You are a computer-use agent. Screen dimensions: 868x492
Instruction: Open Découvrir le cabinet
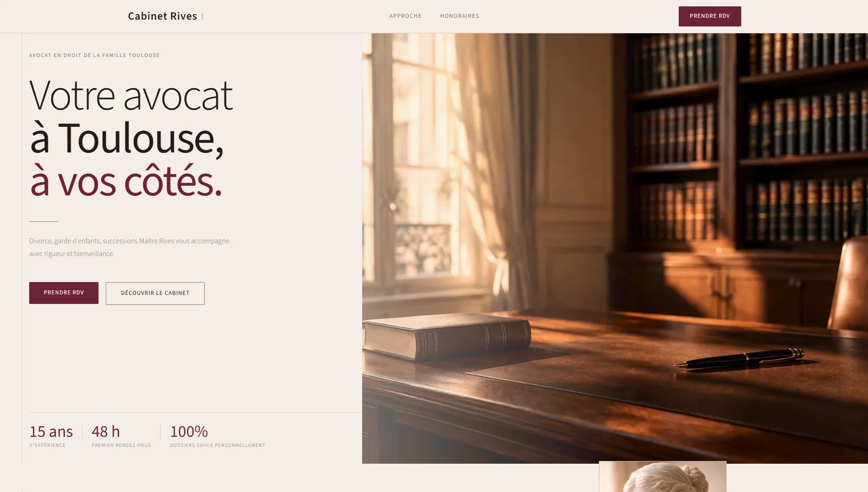(155, 293)
